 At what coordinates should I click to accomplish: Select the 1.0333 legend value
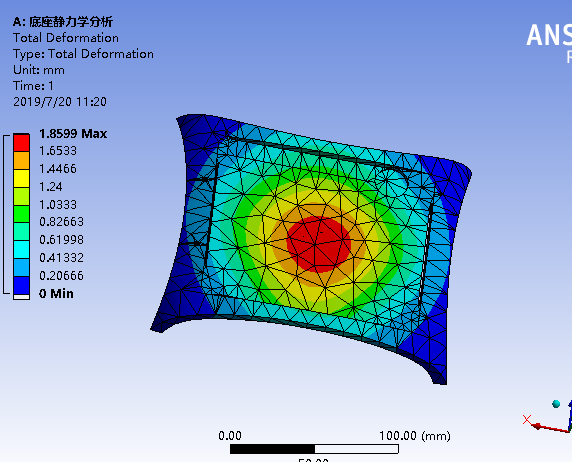point(58,204)
